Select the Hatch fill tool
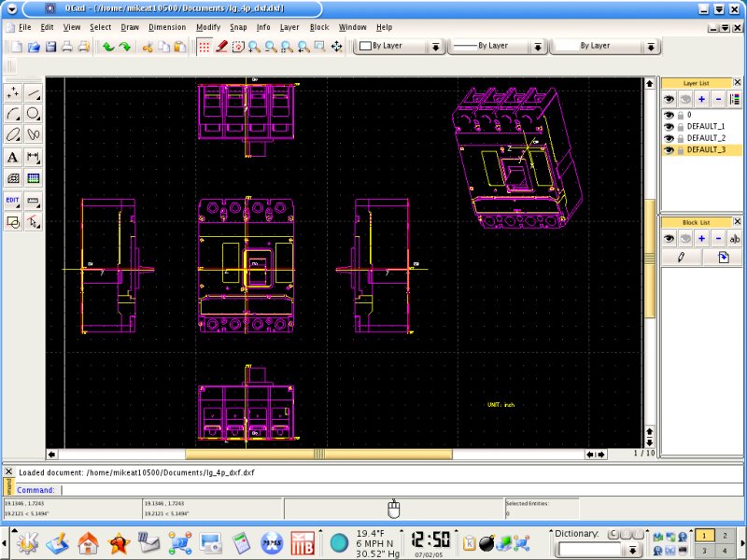 coord(13,178)
